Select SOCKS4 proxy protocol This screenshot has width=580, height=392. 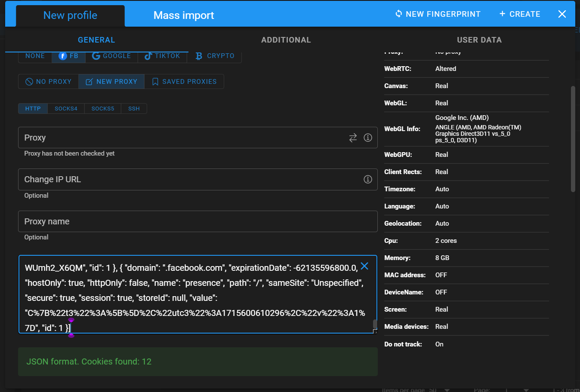[66, 109]
